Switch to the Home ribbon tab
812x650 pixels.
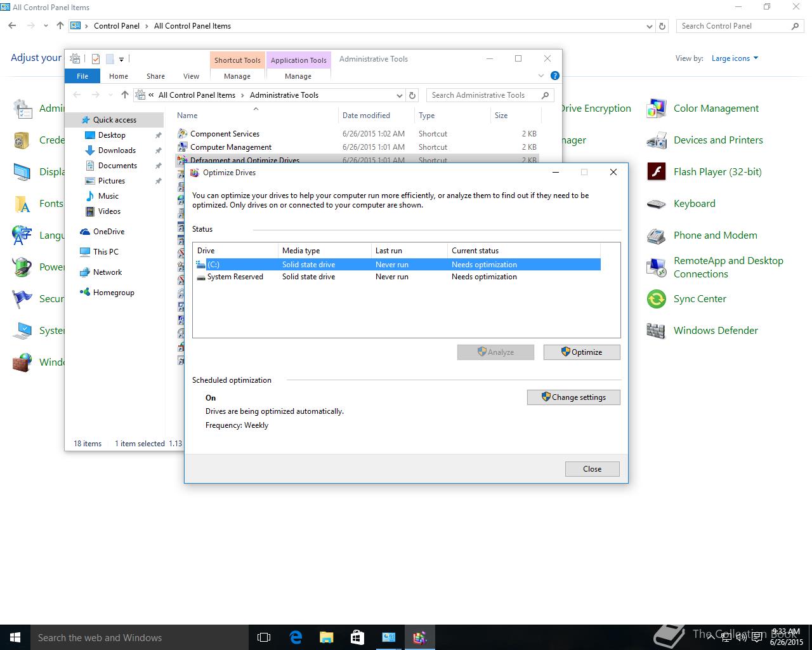click(119, 76)
